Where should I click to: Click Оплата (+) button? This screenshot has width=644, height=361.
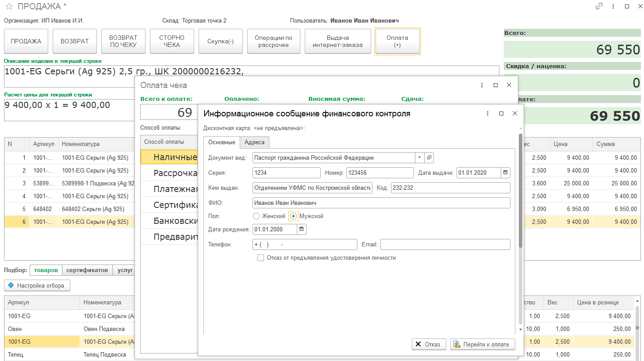tap(397, 42)
